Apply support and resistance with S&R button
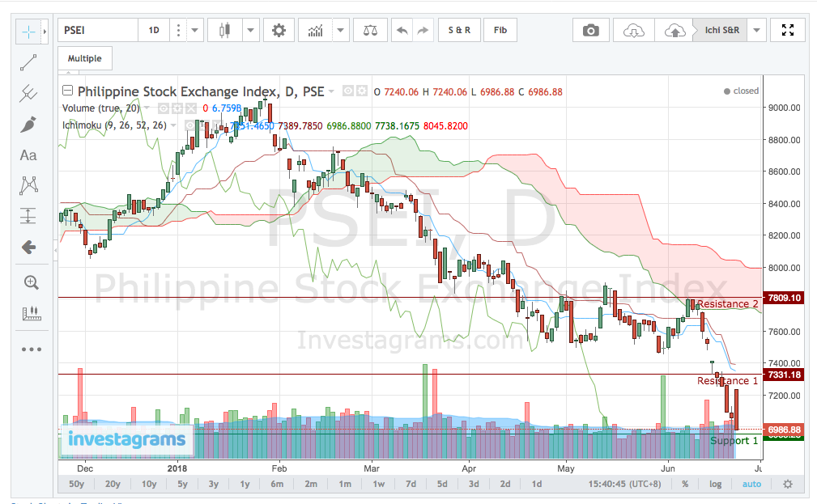817x504 pixels. pos(458,30)
